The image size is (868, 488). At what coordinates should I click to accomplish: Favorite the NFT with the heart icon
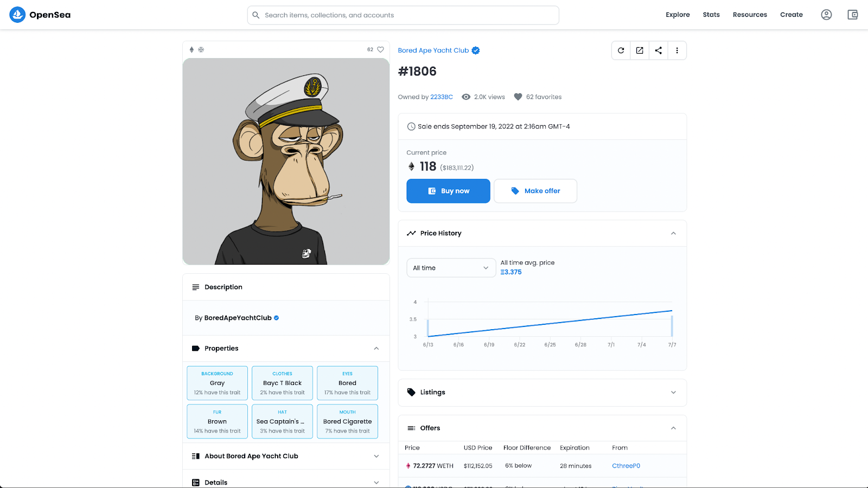pos(380,49)
